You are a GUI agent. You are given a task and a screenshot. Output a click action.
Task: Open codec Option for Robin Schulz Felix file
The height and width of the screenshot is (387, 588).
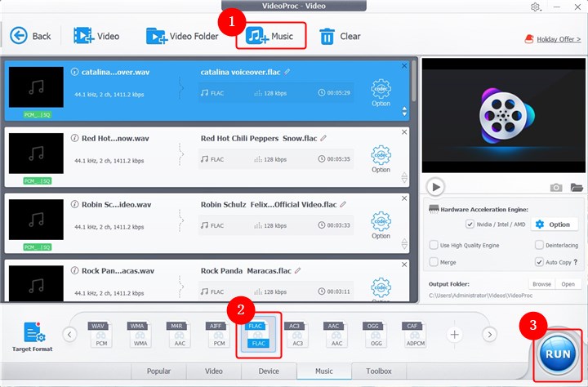coord(381,225)
